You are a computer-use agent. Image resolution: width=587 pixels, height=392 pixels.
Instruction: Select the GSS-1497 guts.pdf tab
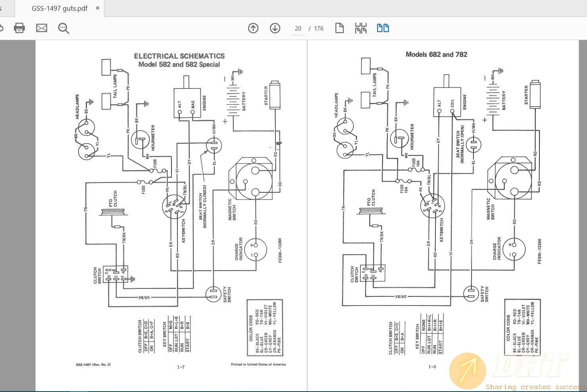click(x=60, y=8)
